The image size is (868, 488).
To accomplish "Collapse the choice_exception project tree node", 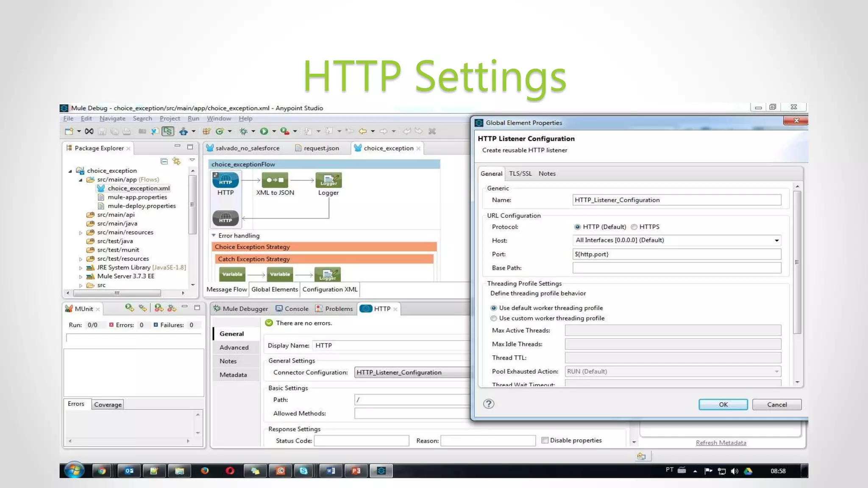I will [70, 171].
